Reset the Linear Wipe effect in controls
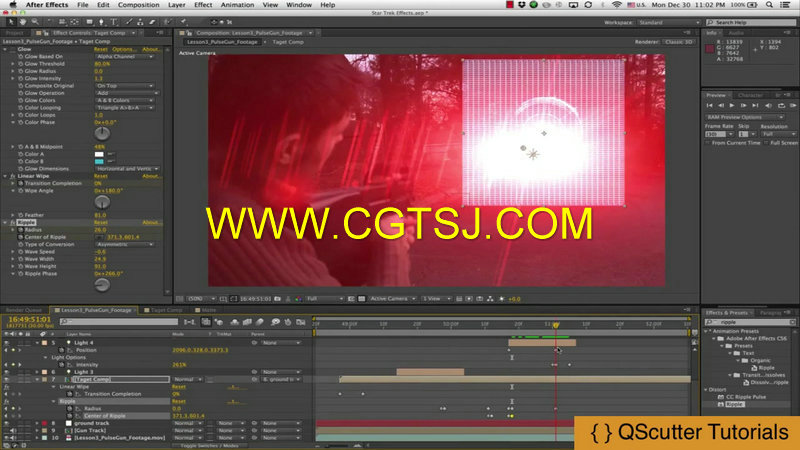 coord(101,176)
